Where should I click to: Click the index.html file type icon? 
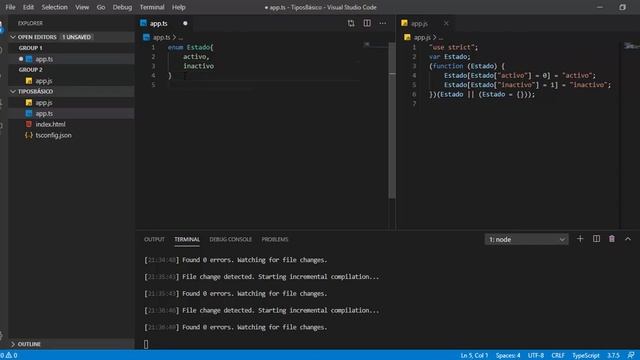click(29, 124)
